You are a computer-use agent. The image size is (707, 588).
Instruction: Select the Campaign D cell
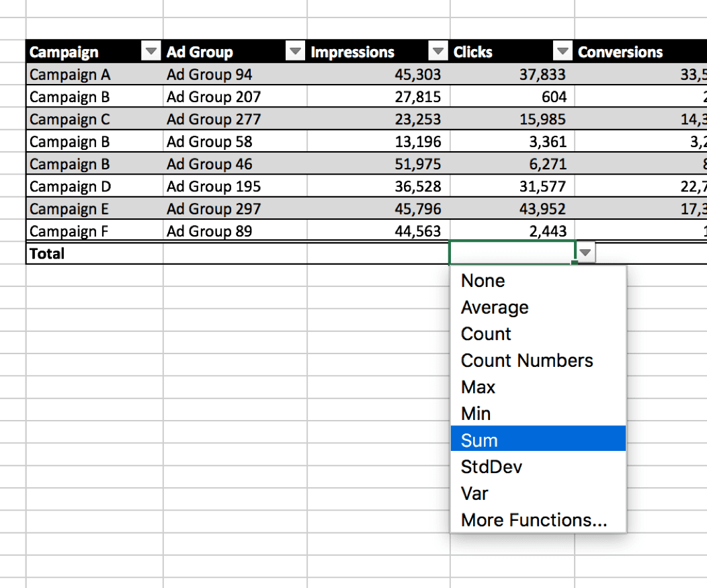pyautogui.click(x=95, y=185)
